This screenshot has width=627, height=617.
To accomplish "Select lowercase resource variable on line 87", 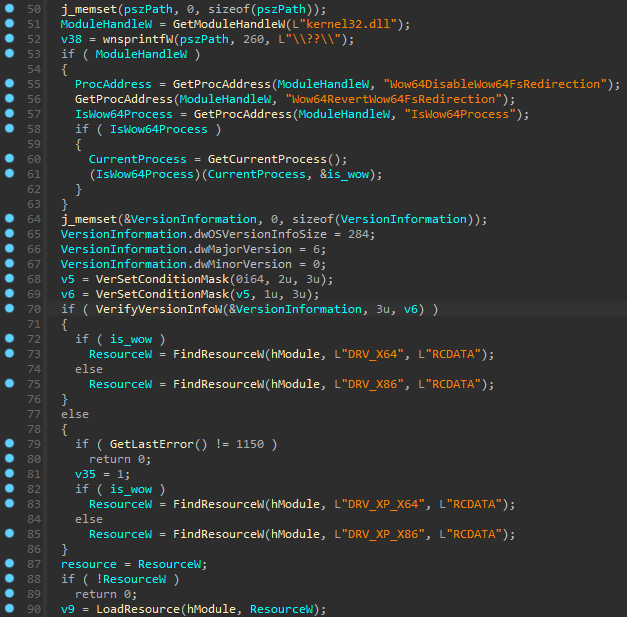I will 89,564.
